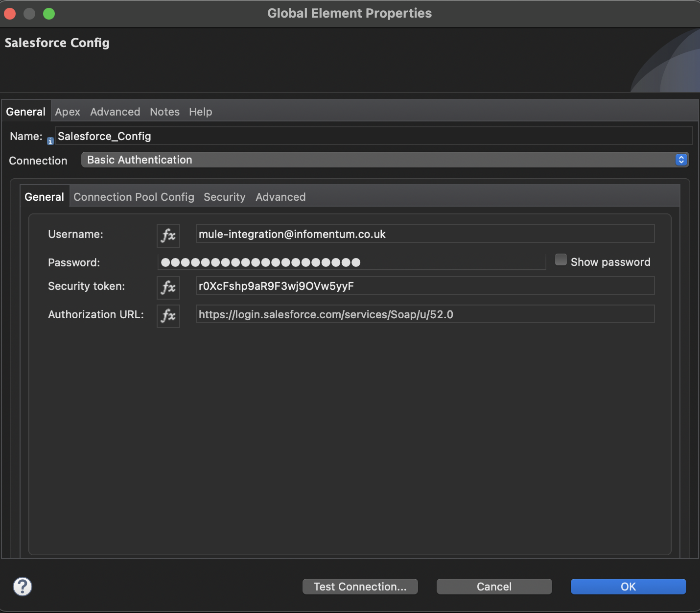Select the inner General connection tab
This screenshot has height=613, width=700.
click(x=45, y=197)
